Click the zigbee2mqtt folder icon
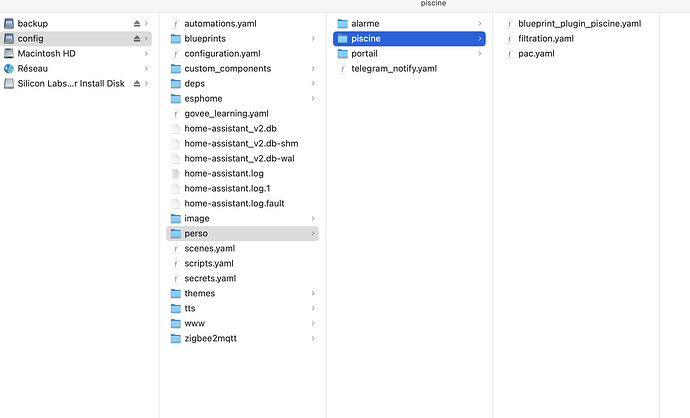The height and width of the screenshot is (418, 690). 176,338
